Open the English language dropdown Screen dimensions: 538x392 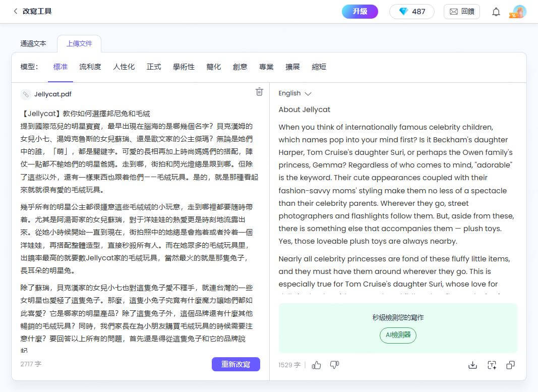[x=295, y=93]
